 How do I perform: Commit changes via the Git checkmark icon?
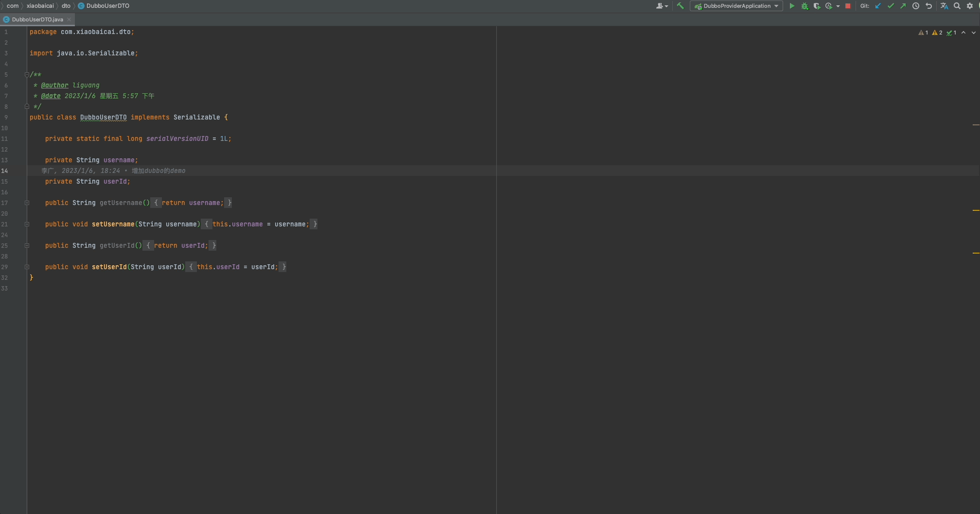click(x=890, y=6)
